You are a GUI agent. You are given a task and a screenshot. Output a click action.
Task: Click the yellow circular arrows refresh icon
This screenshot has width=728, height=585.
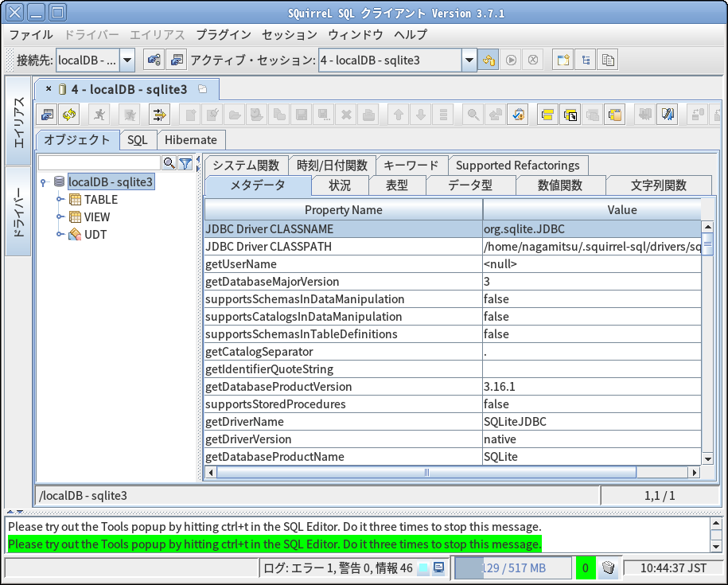69,115
